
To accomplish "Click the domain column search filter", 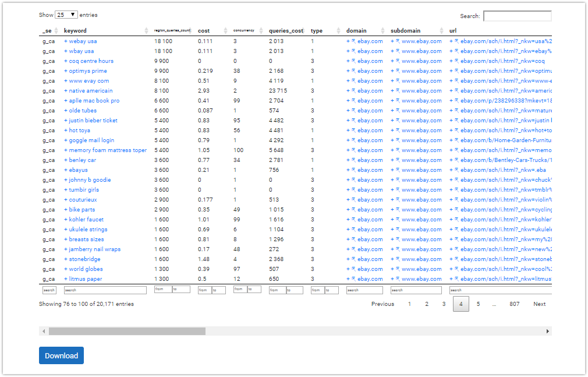I will coord(364,290).
